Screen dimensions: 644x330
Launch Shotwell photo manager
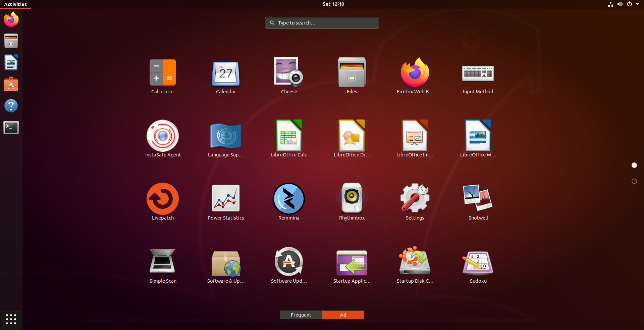click(478, 198)
